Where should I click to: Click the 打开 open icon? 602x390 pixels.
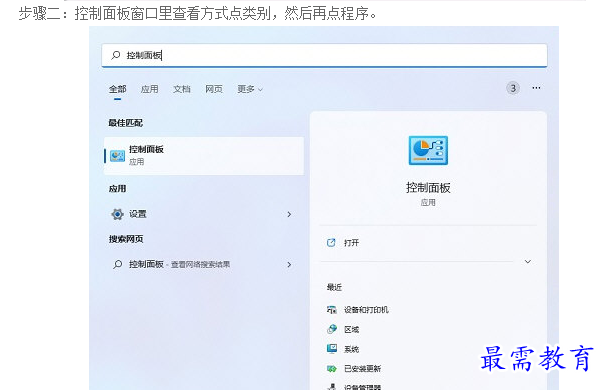coord(331,243)
